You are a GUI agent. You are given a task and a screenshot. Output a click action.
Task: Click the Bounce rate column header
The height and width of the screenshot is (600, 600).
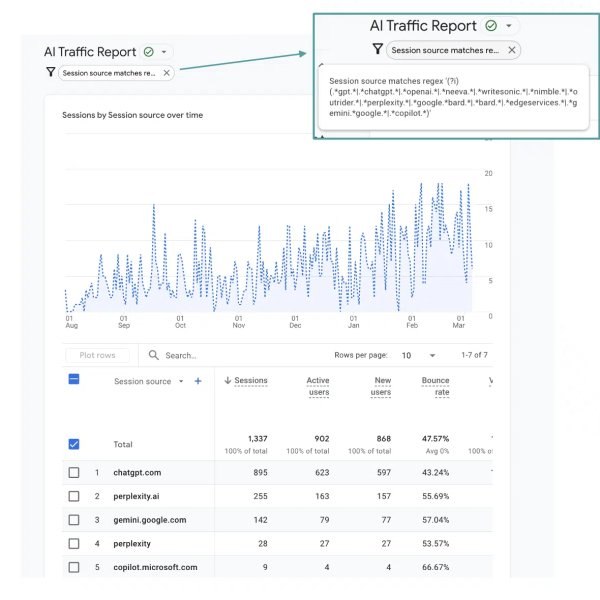coord(435,386)
